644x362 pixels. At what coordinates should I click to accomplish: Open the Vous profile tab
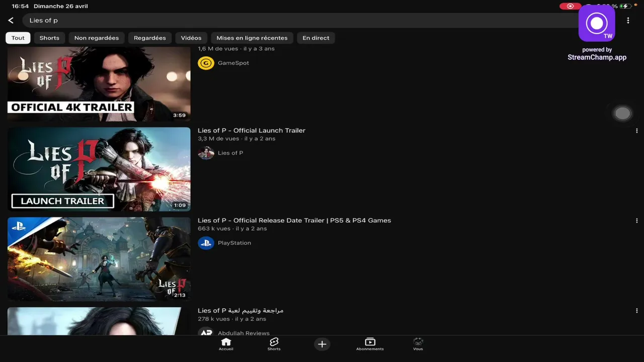point(418,344)
